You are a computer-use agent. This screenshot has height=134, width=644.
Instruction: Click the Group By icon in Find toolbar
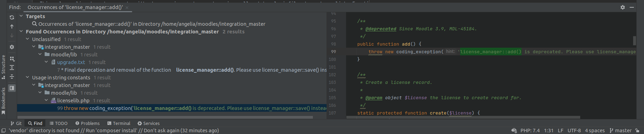12,59
